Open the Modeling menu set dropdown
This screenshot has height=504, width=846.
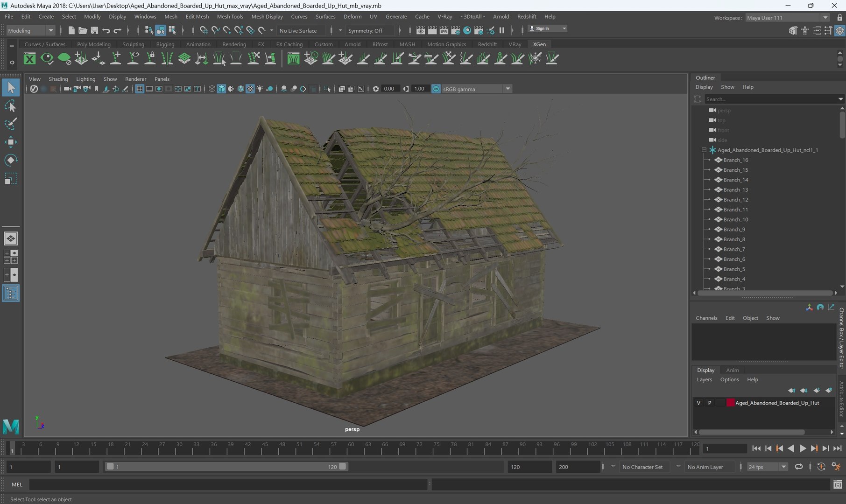pos(31,30)
